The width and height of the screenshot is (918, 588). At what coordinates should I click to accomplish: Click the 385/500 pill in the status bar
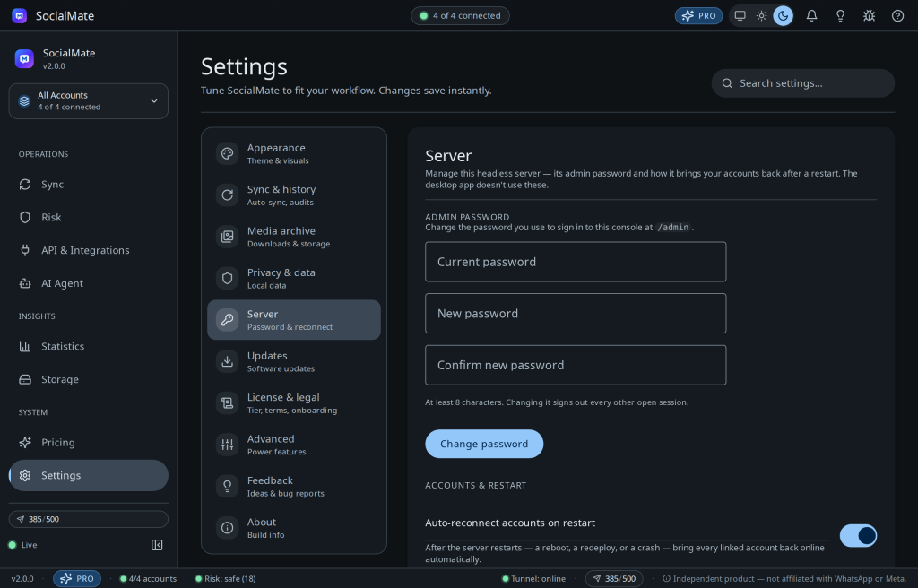pos(614,579)
